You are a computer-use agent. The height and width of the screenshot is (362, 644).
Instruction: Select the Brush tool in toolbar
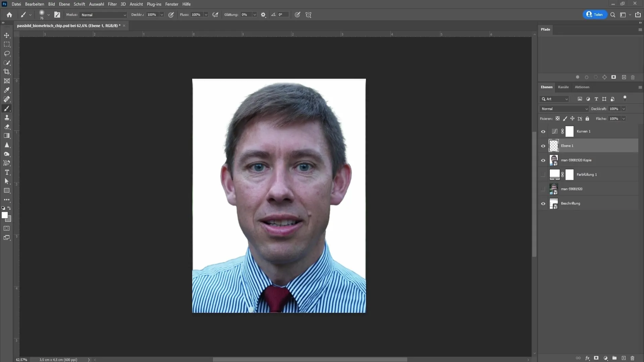(x=7, y=109)
